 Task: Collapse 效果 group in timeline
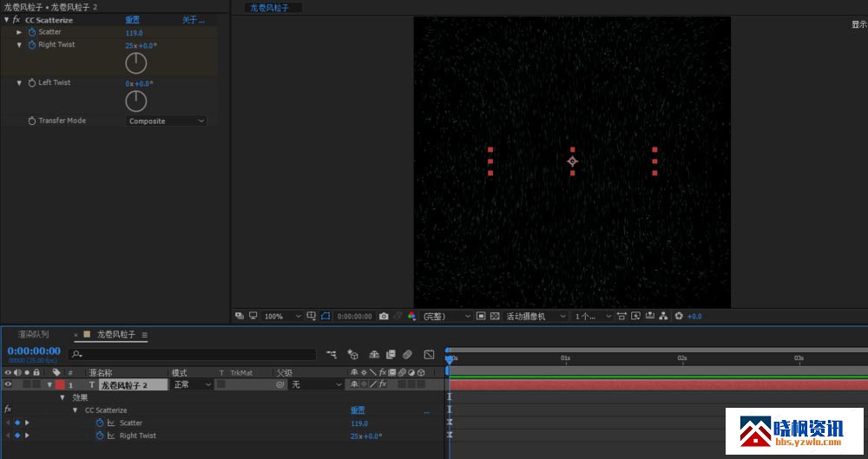(x=62, y=397)
